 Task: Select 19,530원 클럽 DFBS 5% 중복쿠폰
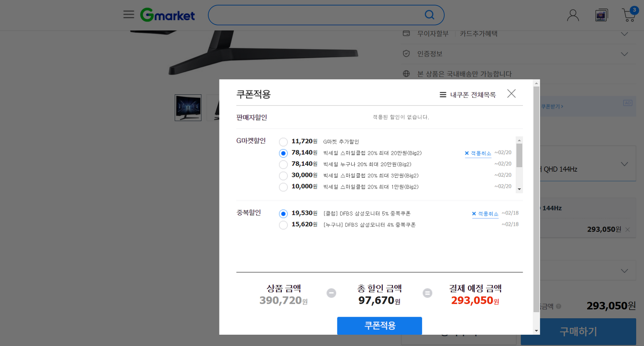[283, 214]
